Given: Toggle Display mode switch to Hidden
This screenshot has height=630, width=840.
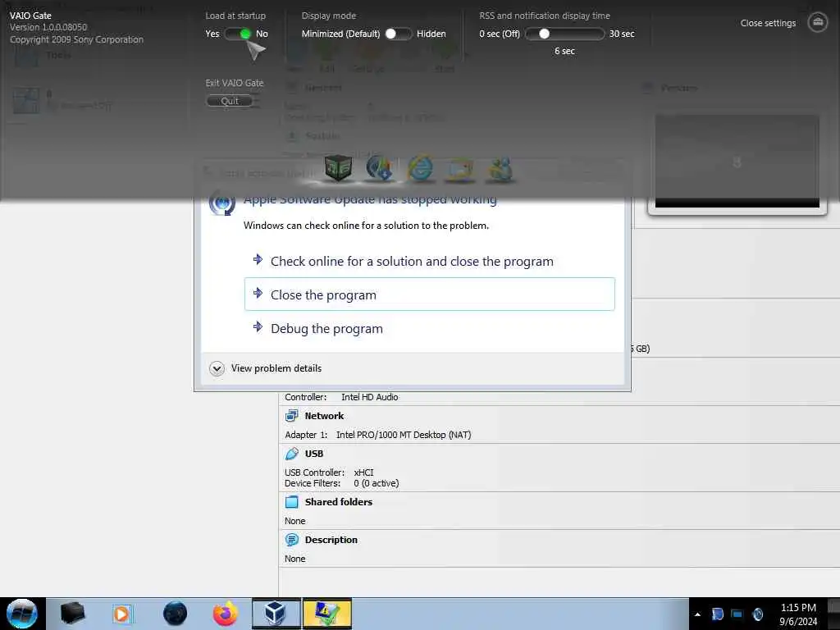Looking at the screenshot, I should (x=398, y=34).
